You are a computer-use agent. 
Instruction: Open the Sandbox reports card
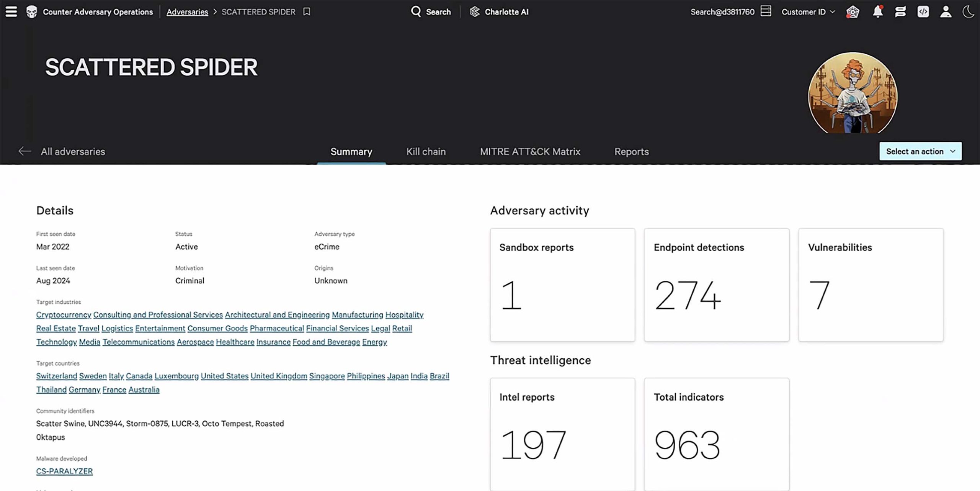tap(562, 285)
